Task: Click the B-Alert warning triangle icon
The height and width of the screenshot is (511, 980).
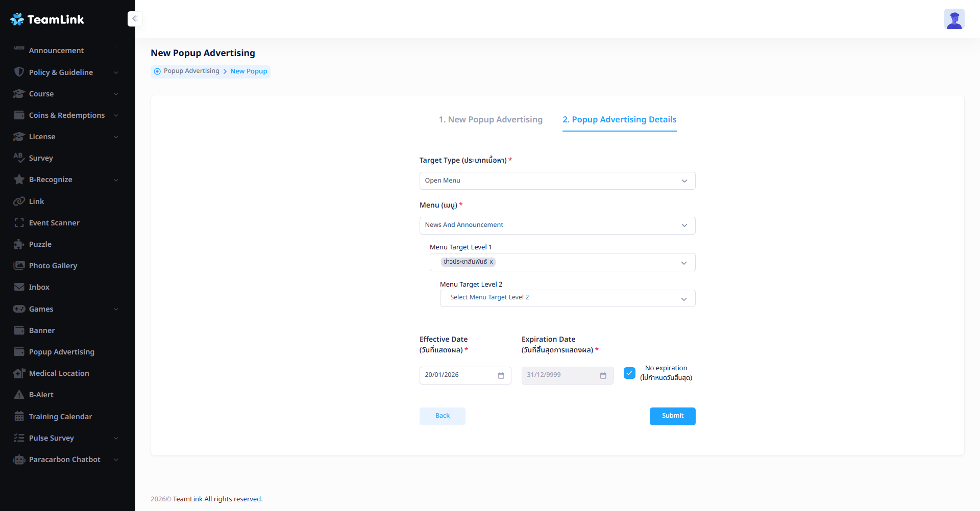Action: [19, 395]
